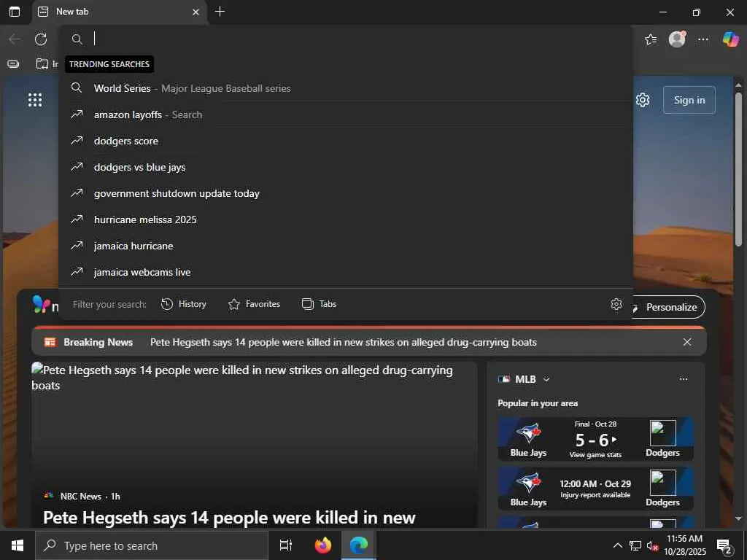747x560 pixels.
Task: Select jamaica hurricane suggestion
Action: tap(346, 246)
